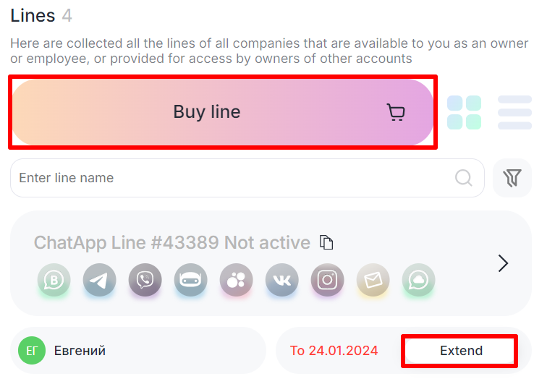The image size is (534, 392).
Task: Open the VK channel icon
Action: coord(281,280)
